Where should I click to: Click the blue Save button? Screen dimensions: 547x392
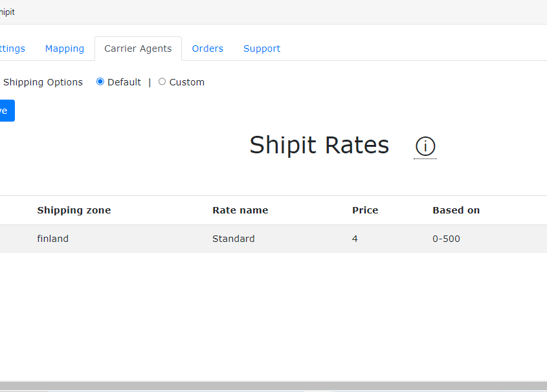7,111
